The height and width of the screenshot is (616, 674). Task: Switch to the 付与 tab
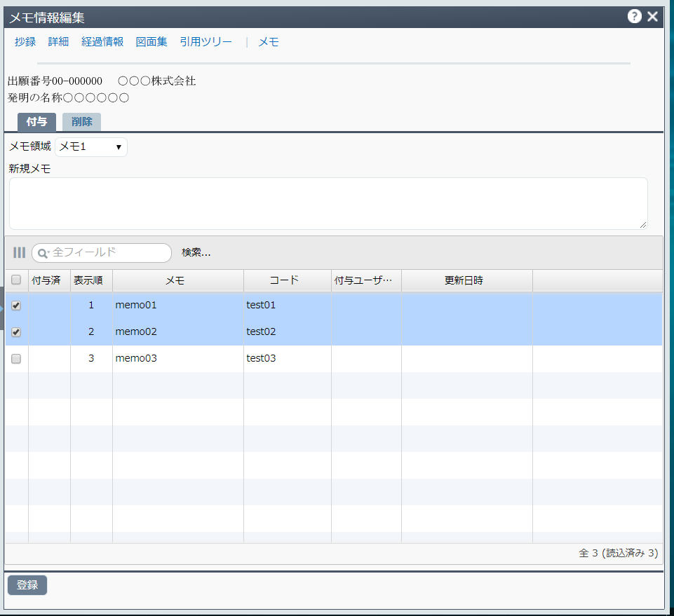click(36, 122)
